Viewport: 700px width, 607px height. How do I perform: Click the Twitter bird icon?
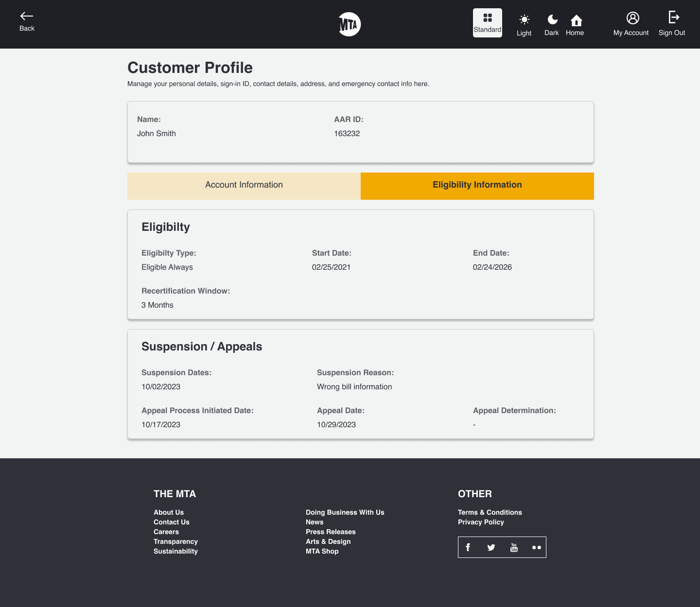tap(491, 547)
